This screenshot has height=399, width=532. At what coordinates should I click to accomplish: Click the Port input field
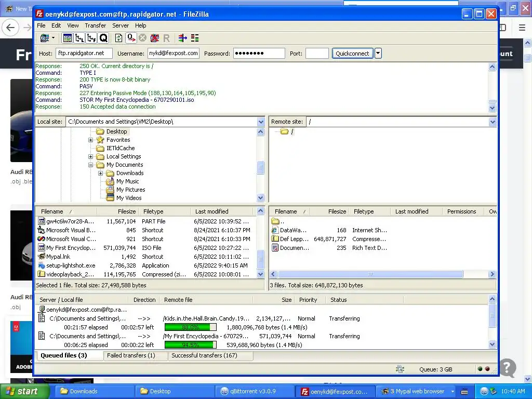coord(317,54)
